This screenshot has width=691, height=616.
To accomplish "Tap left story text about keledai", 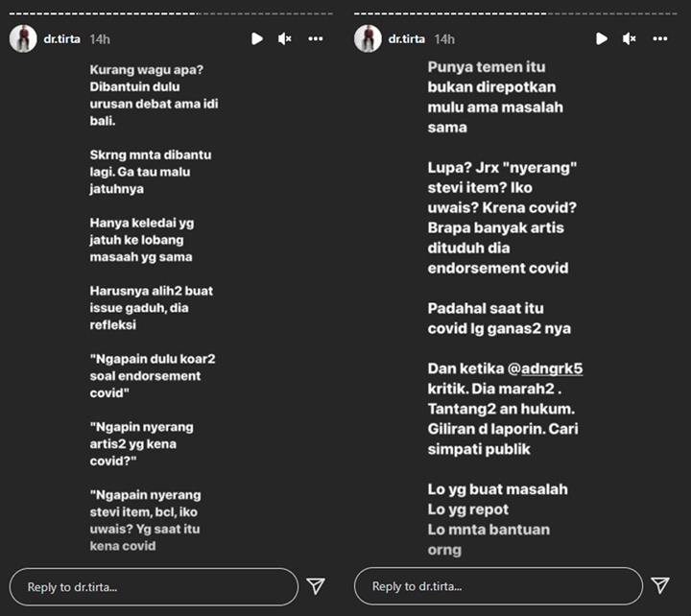I will click(x=141, y=240).
